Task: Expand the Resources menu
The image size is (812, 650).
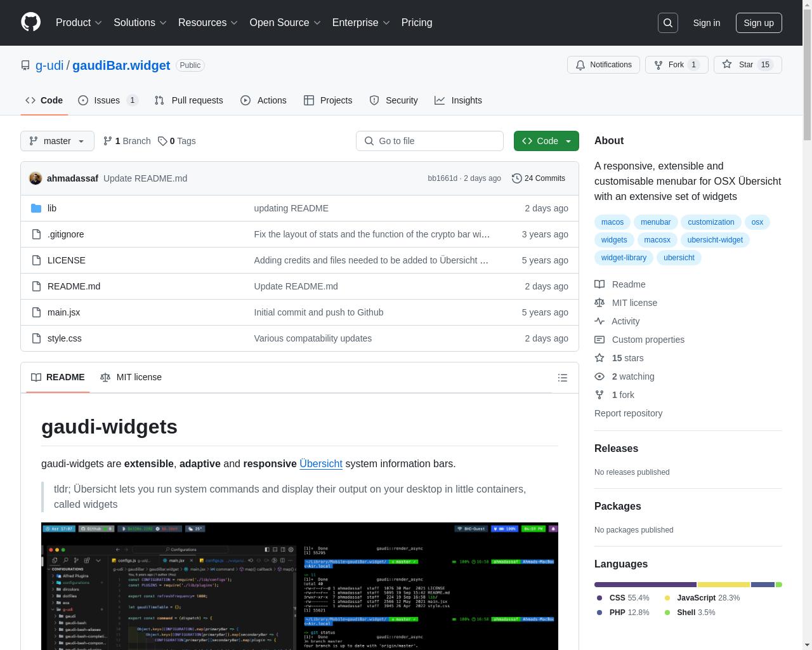Action: [x=208, y=23]
